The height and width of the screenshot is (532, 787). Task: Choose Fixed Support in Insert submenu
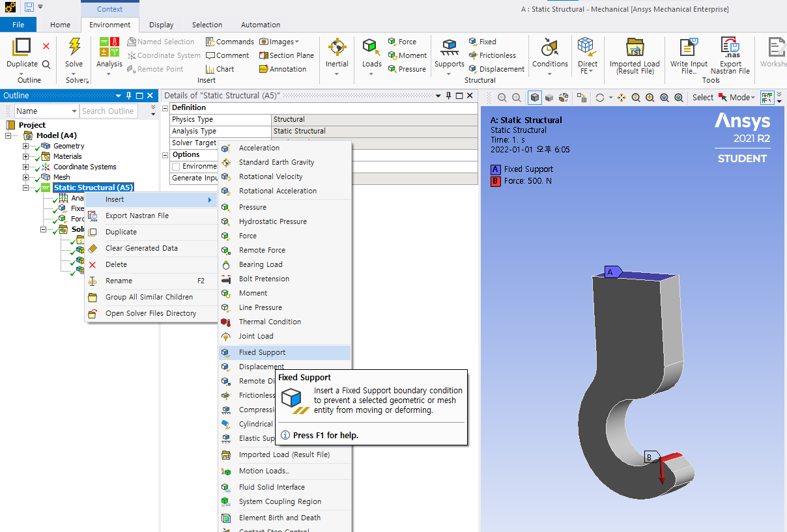click(x=285, y=352)
